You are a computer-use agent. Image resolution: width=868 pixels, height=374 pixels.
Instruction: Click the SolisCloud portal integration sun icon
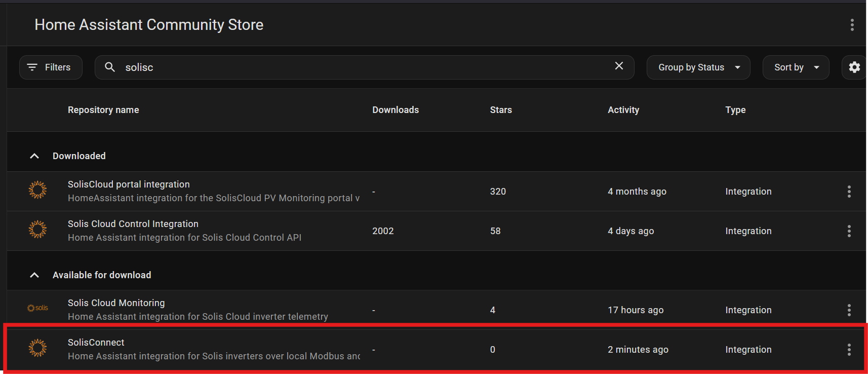[37, 190]
